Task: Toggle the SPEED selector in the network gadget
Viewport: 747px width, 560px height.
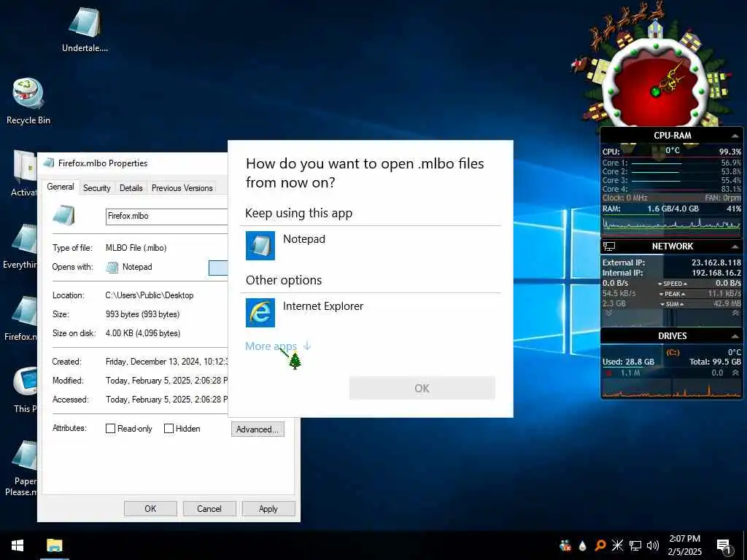Action: pos(672,284)
